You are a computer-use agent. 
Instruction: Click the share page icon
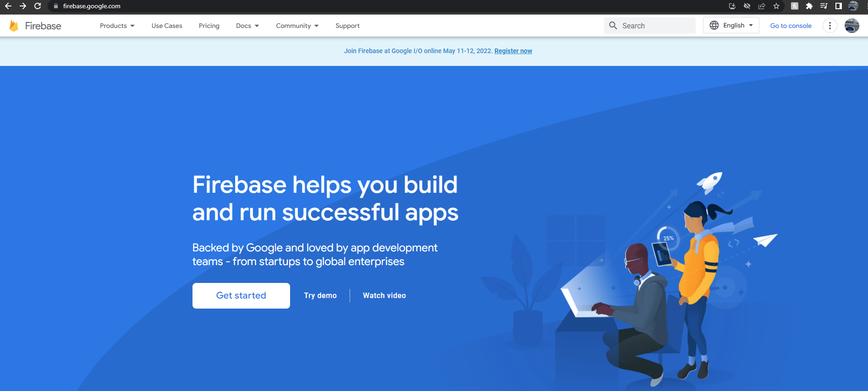pos(762,6)
